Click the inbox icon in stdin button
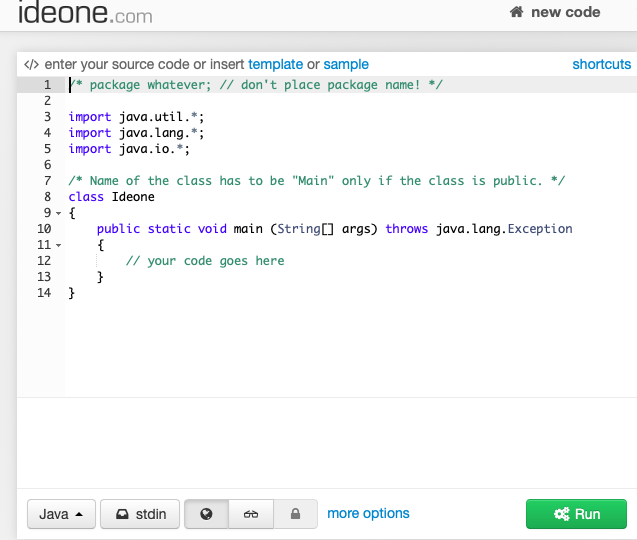637x540 pixels. [x=121, y=514]
